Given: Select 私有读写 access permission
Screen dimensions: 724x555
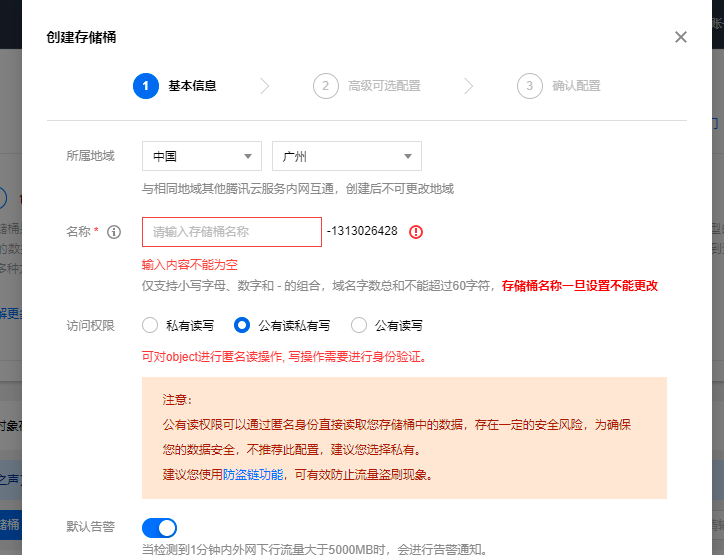Looking at the screenshot, I should (x=150, y=325).
